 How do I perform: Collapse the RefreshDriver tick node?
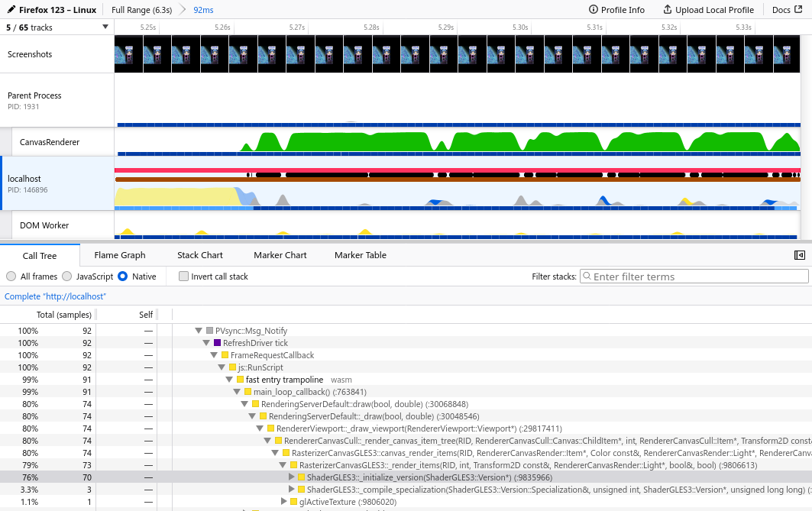[x=206, y=343]
